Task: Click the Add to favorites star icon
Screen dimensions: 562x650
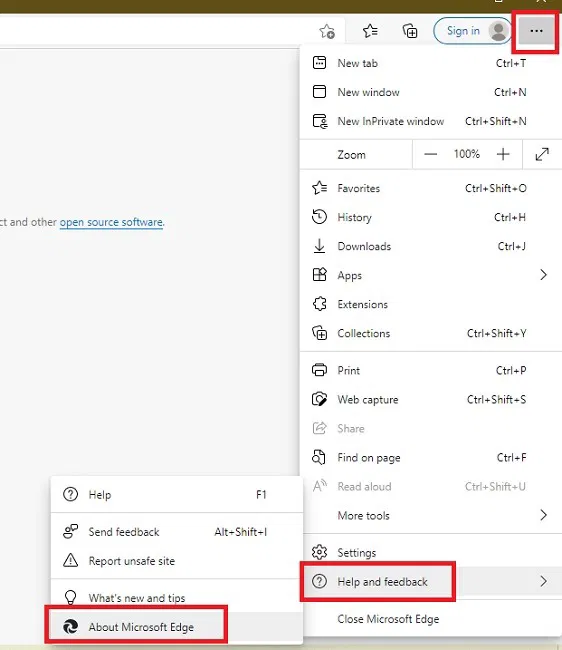Action: point(327,31)
